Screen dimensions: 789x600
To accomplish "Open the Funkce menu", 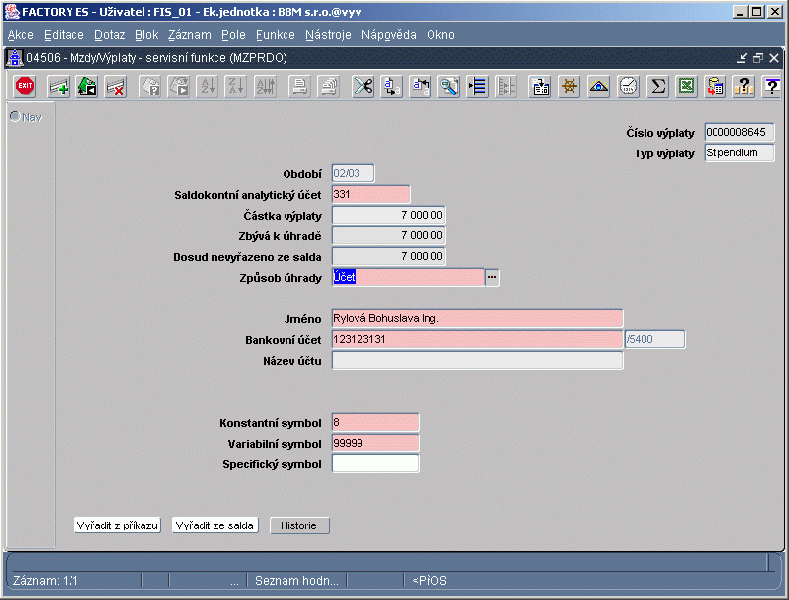I will click(275, 35).
